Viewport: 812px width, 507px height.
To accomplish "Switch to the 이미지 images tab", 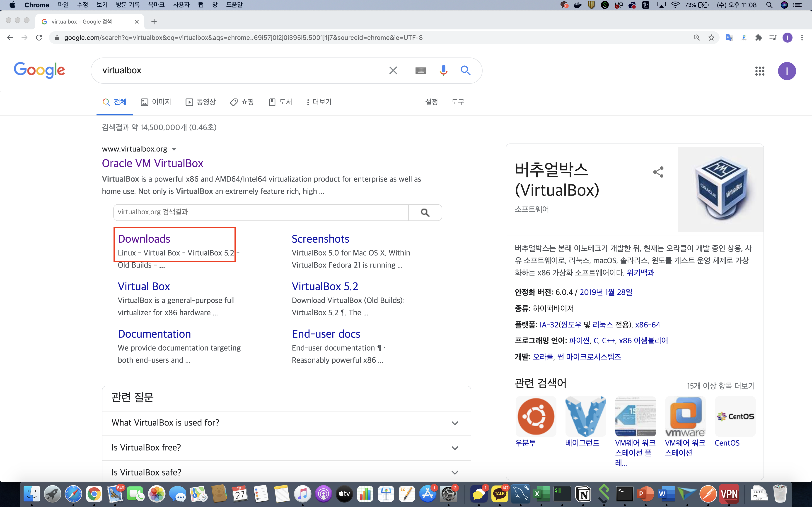I will 156,102.
